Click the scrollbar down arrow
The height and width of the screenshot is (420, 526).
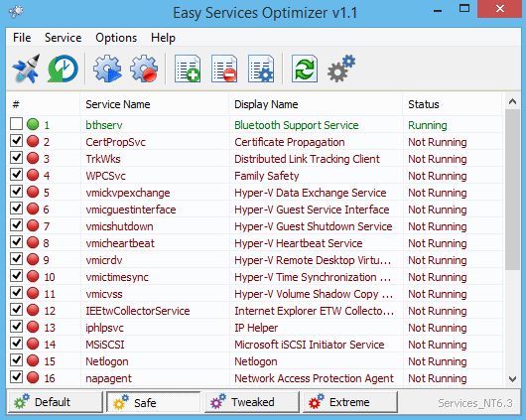(x=512, y=379)
